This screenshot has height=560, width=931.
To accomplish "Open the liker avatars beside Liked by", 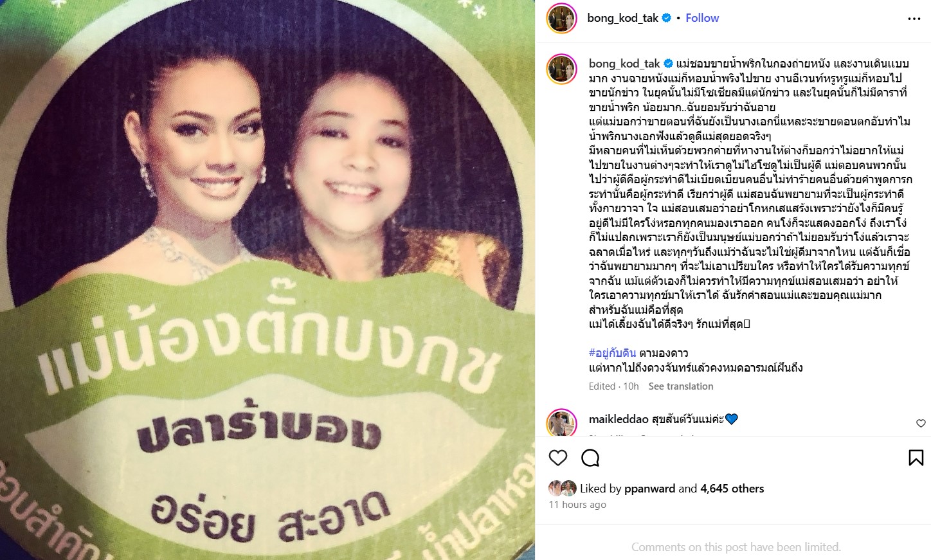I will coord(563,488).
